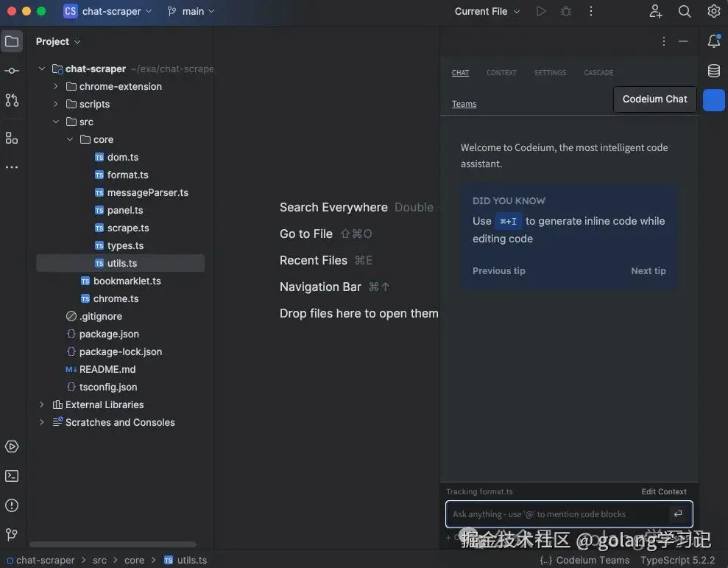
Task: Open the main branch dropdown
Action: pos(191,11)
